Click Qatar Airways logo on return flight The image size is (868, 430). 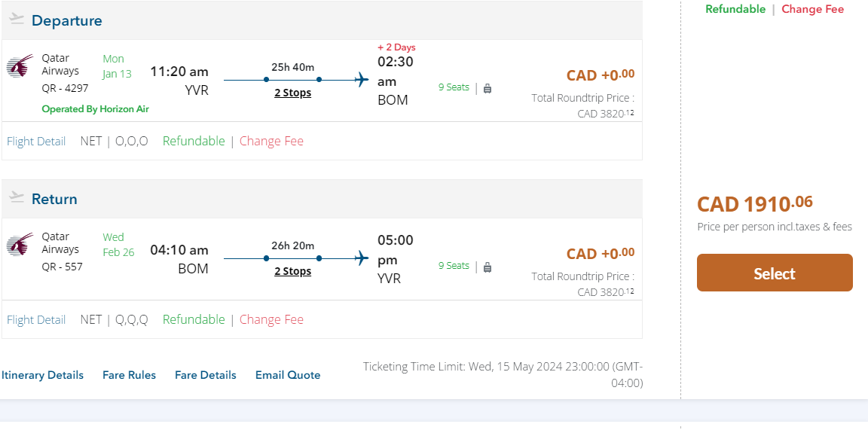(x=20, y=244)
